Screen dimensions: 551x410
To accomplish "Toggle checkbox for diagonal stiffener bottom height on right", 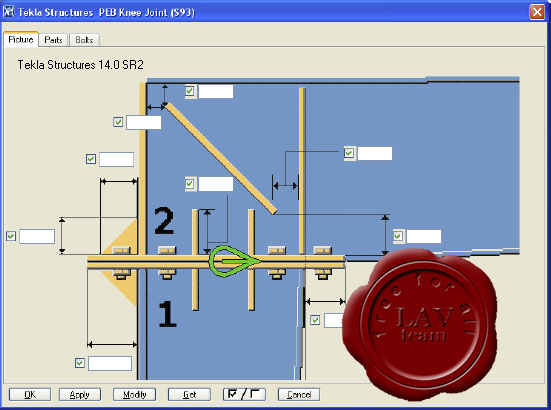I will [x=398, y=236].
